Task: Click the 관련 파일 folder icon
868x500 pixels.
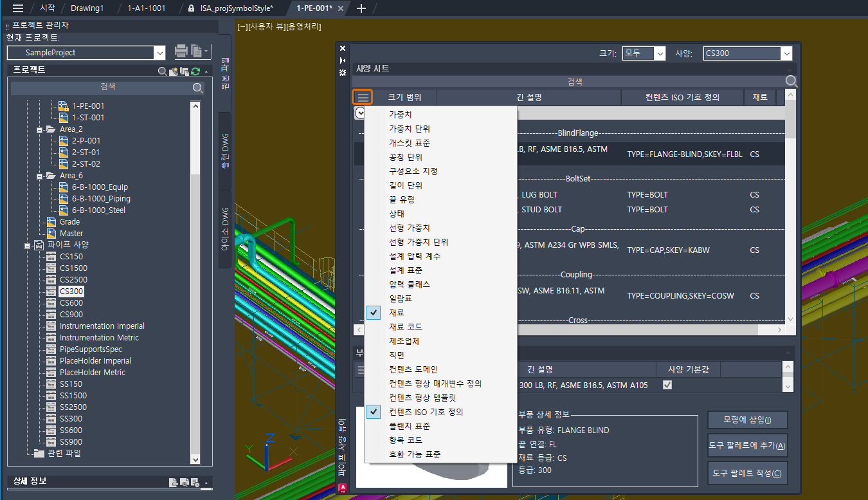Action: tap(39, 453)
